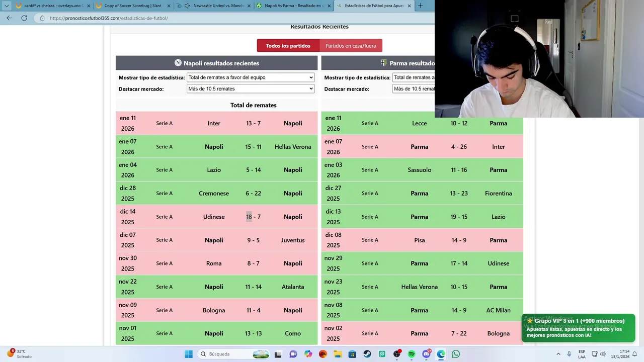Click Napoli crest icon in results header
Viewport: 644px width, 362px height.
point(178,63)
